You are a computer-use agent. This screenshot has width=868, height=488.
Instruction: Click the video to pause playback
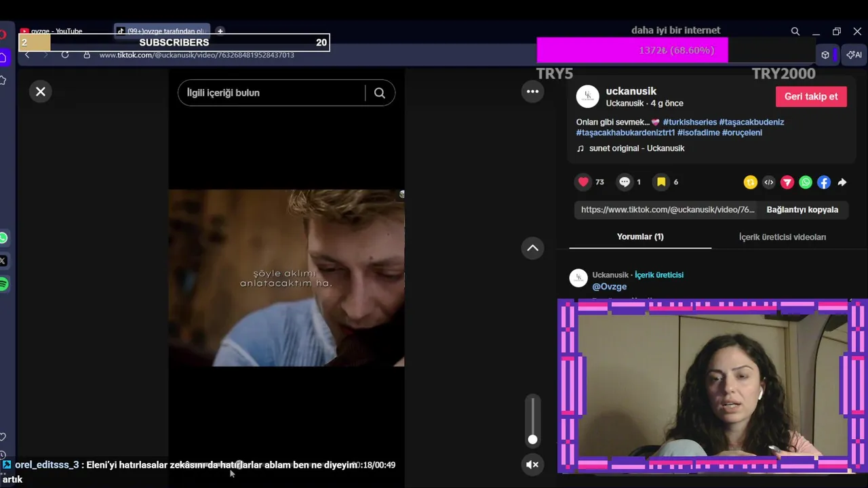[286, 278]
